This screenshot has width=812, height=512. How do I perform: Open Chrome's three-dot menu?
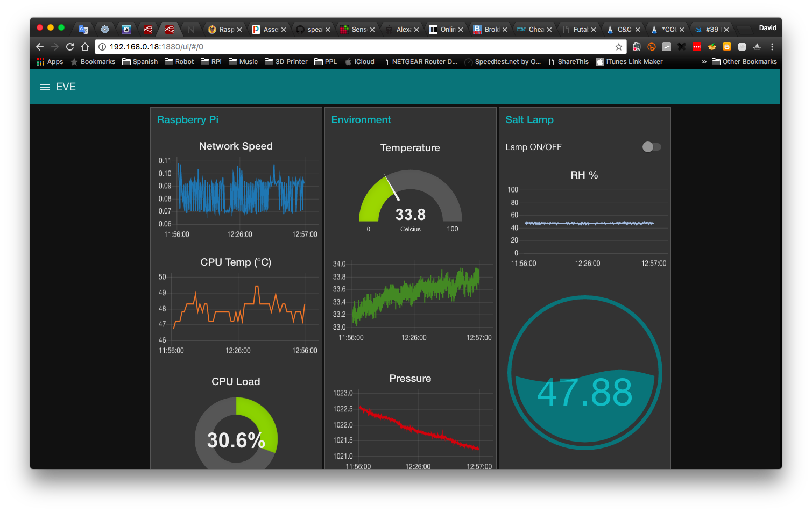[x=772, y=47]
